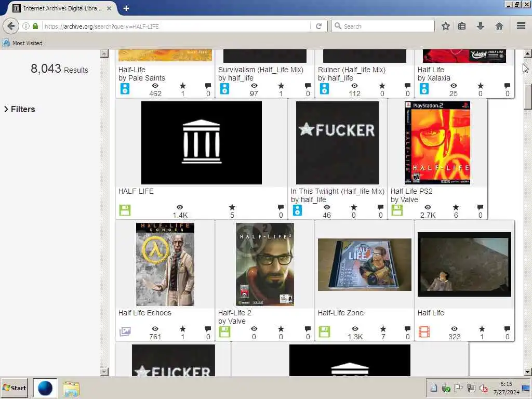Open a new tab with the plus button
This screenshot has width=532, height=399.
[126, 8]
